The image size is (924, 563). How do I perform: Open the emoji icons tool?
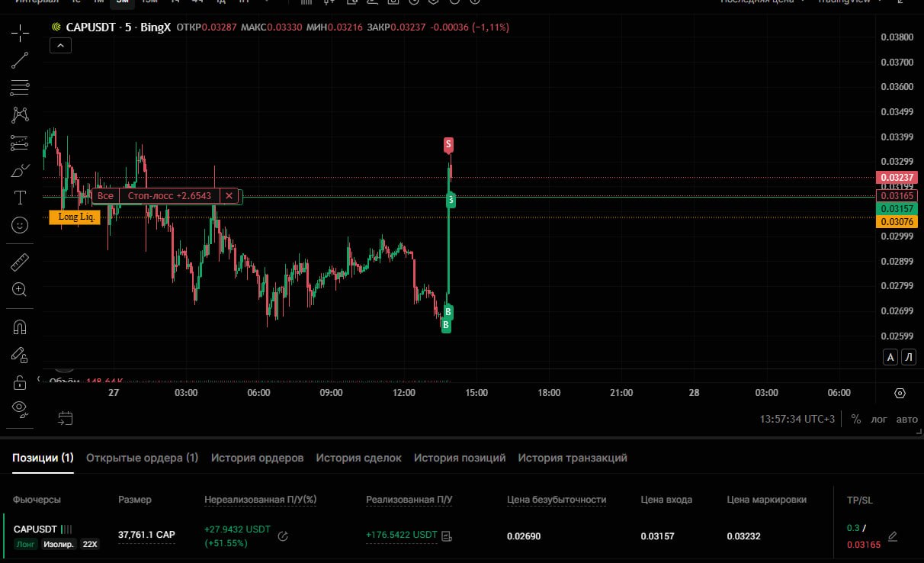[20, 225]
